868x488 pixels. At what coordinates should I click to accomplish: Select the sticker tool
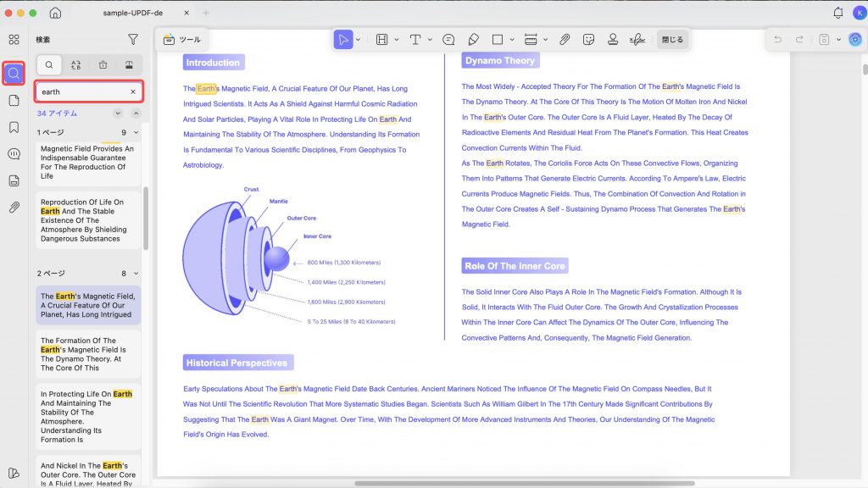pos(588,39)
